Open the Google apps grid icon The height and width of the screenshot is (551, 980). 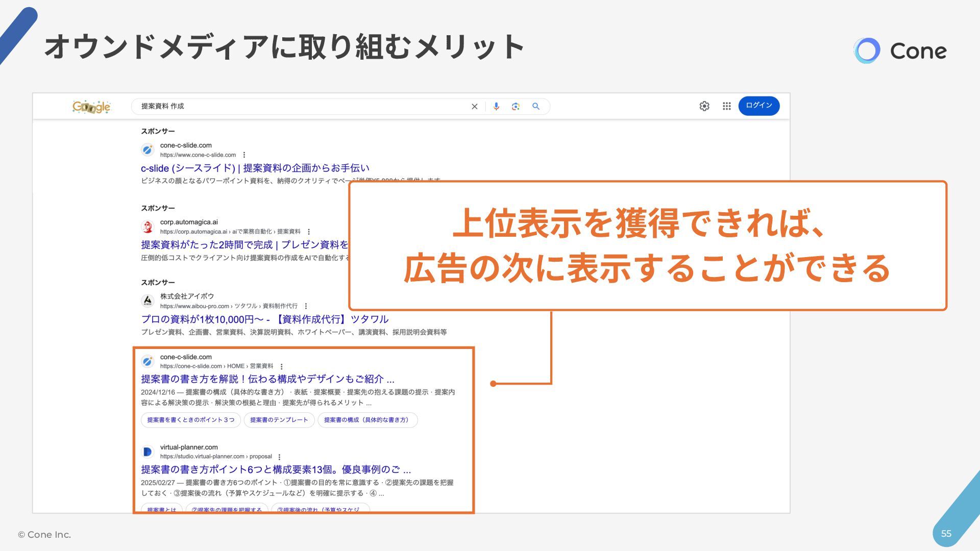pos(727,106)
